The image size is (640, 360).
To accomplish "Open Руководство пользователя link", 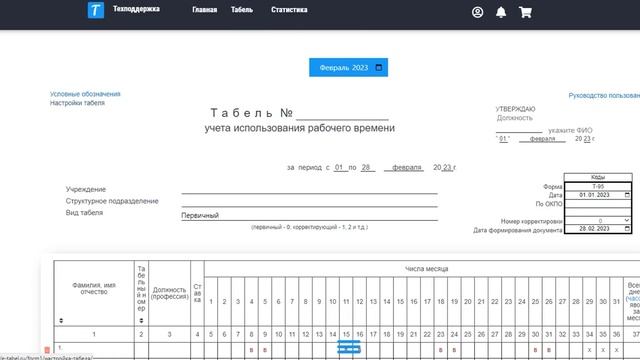I will pos(604,96).
